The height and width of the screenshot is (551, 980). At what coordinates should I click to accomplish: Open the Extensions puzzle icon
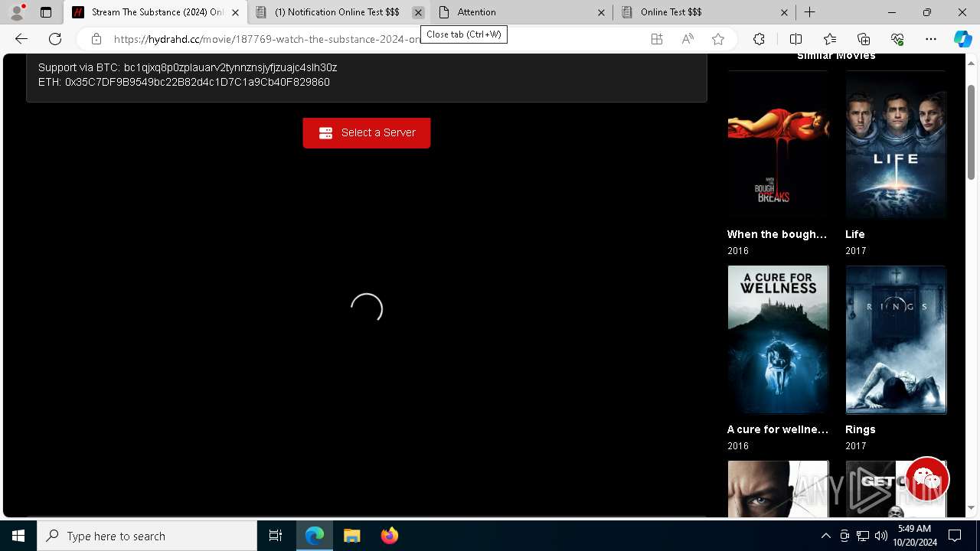(759, 39)
